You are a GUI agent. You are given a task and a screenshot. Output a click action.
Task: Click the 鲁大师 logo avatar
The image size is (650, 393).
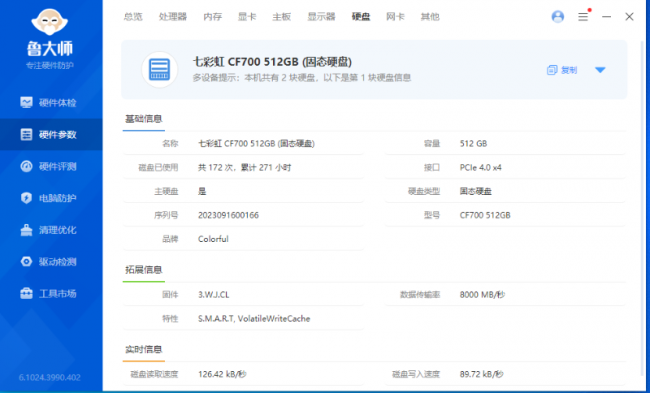[x=50, y=22]
